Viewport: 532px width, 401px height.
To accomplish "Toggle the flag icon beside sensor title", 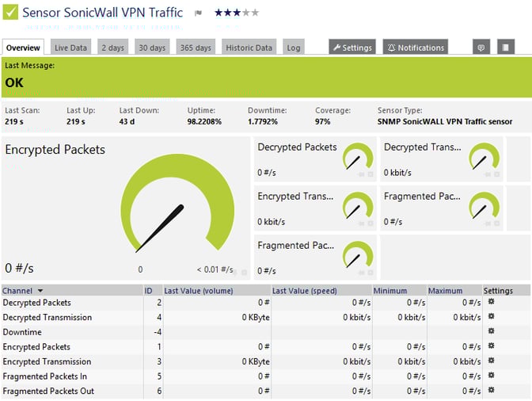I will click(x=198, y=13).
